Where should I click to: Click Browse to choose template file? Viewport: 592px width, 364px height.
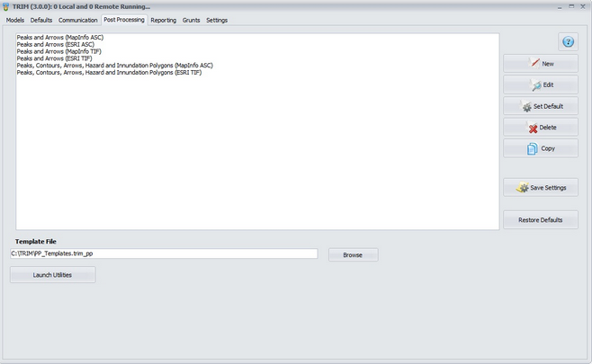[x=353, y=255]
